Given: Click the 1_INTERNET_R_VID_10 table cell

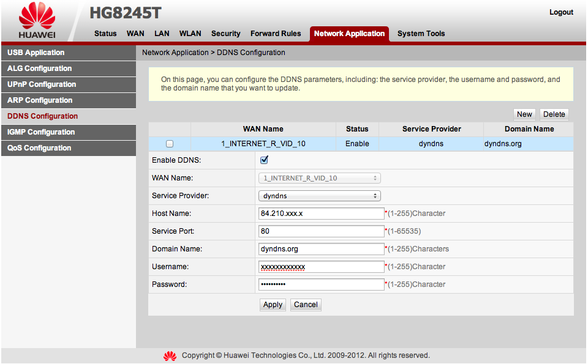Looking at the screenshot, I should click(263, 144).
